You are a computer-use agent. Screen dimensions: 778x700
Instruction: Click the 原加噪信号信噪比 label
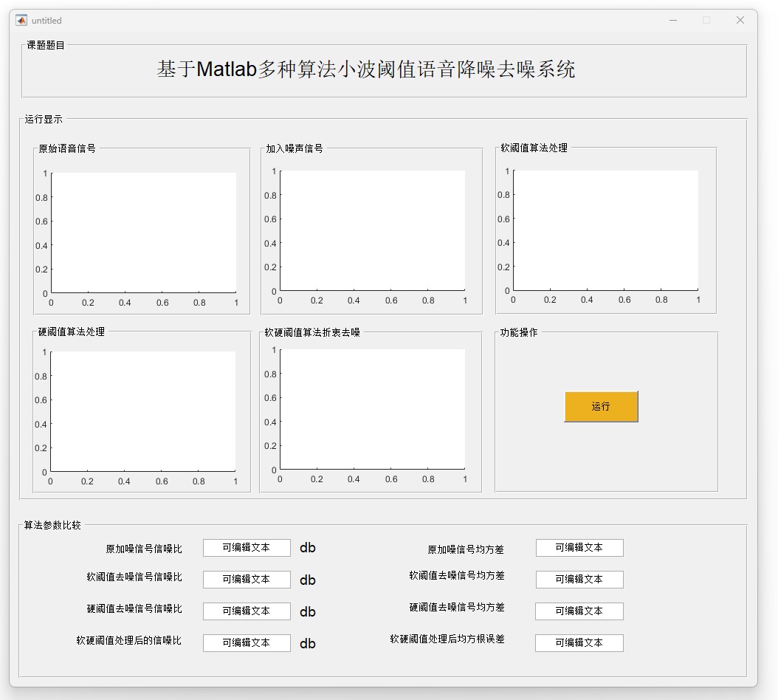pyautogui.click(x=144, y=549)
